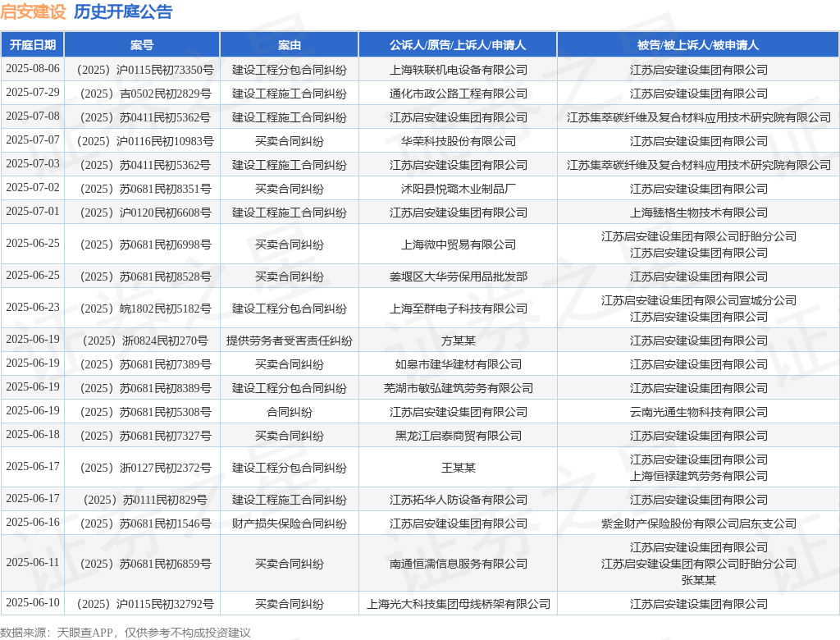Select the date 2025-08-06

click(x=33, y=69)
